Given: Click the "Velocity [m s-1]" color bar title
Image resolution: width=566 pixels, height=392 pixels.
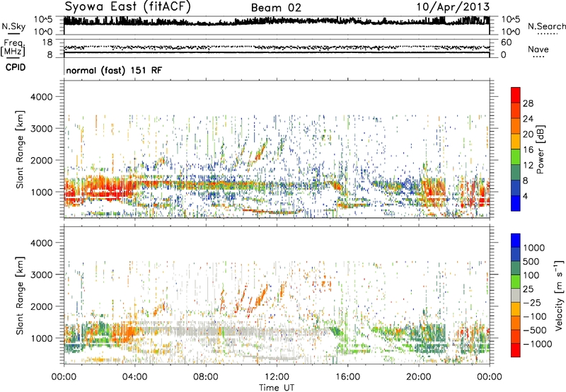Looking at the screenshot, I should 559,295.
